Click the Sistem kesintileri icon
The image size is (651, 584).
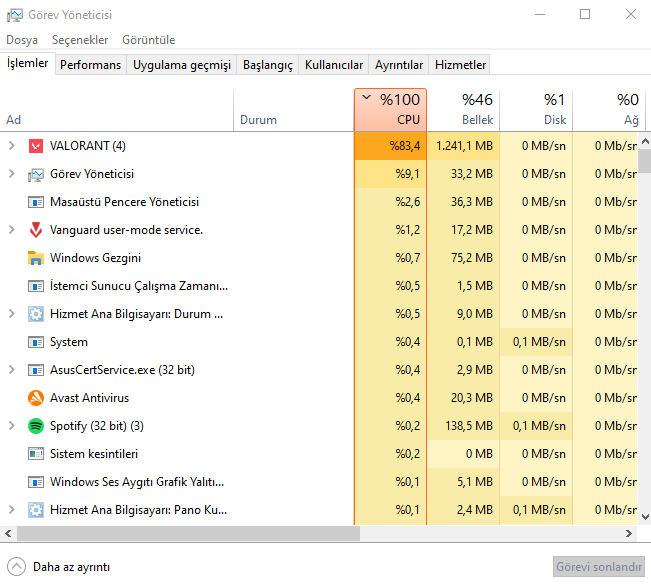point(36,454)
